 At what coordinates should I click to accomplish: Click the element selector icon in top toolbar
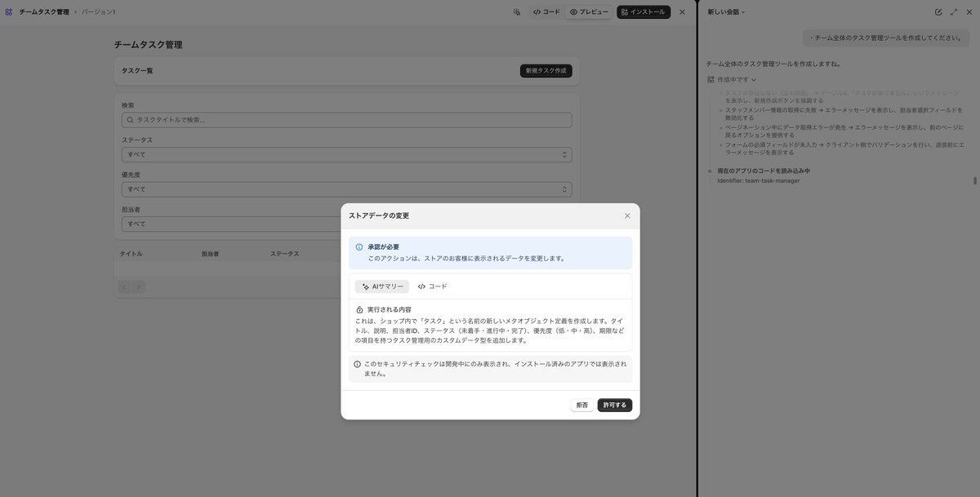point(516,12)
